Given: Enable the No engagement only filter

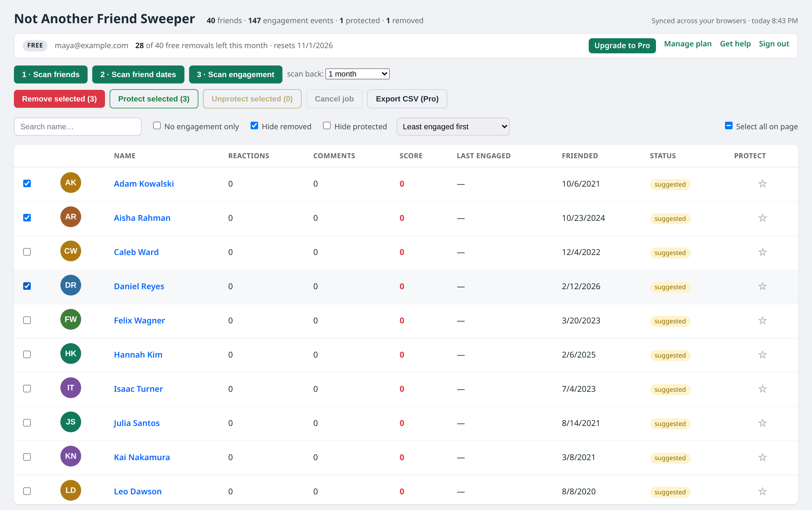Looking at the screenshot, I should 157,126.
